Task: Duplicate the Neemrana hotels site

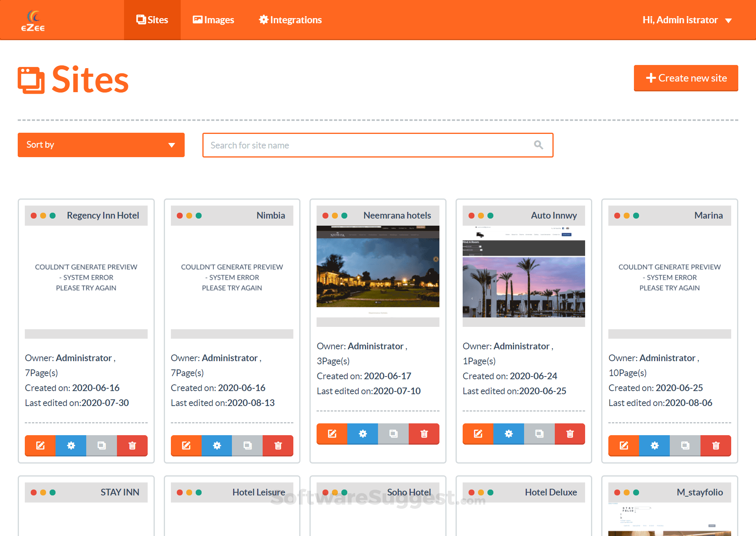Action: pyautogui.click(x=393, y=434)
